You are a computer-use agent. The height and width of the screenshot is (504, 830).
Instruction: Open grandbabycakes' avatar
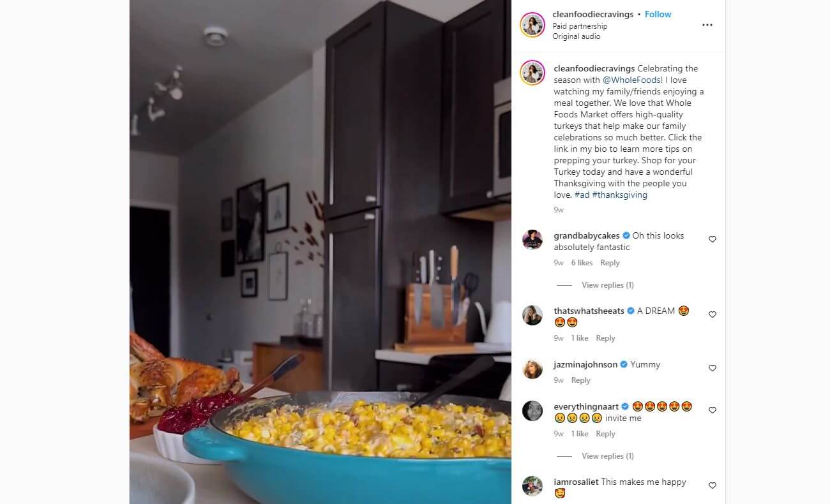[x=532, y=240]
